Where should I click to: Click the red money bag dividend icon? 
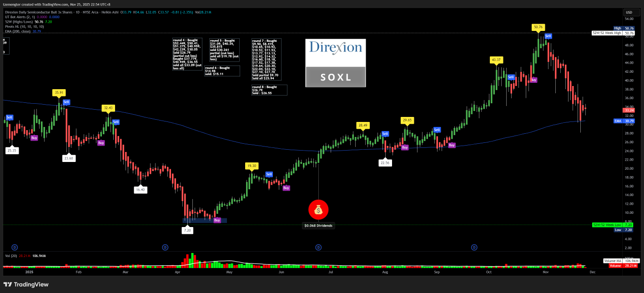(x=318, y=210)
